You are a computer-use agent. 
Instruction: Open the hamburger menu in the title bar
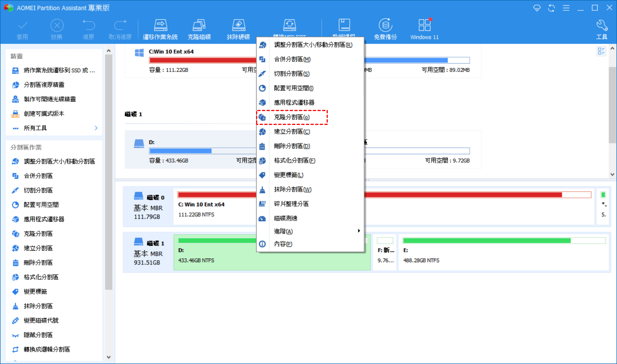pyautogui.click(x=566, y=8)
